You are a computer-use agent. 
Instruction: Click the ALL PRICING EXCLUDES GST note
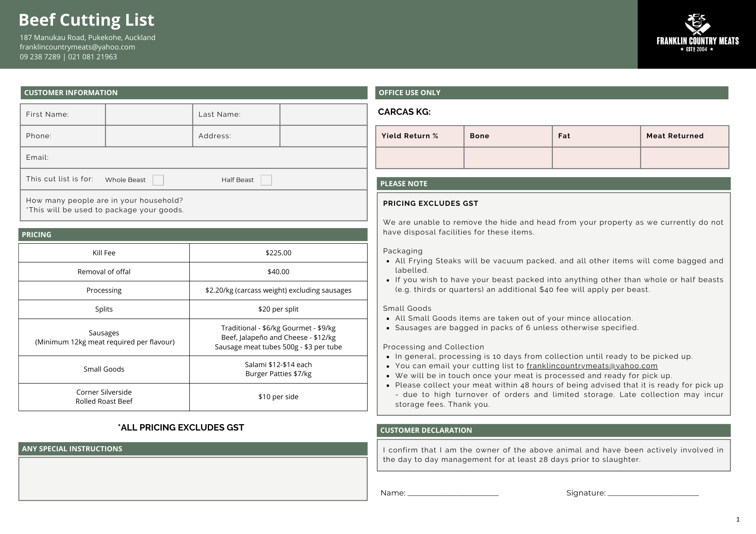(181, 428)
